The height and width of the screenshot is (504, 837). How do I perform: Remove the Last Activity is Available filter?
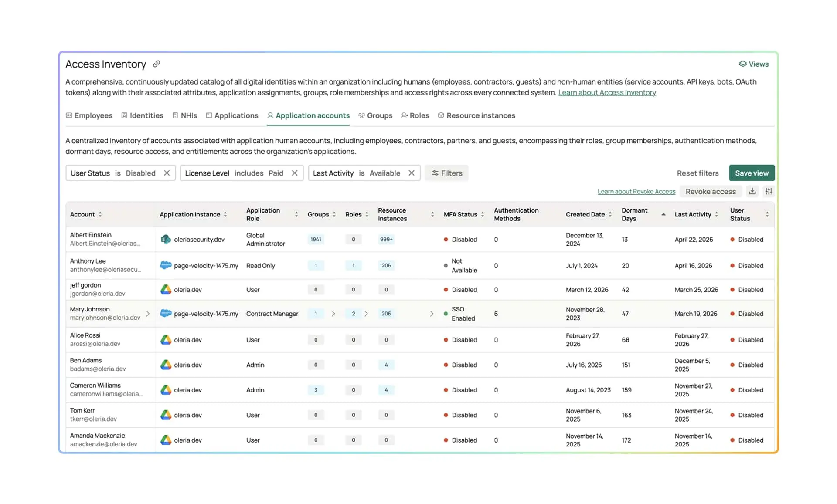(x=412, y=173)
